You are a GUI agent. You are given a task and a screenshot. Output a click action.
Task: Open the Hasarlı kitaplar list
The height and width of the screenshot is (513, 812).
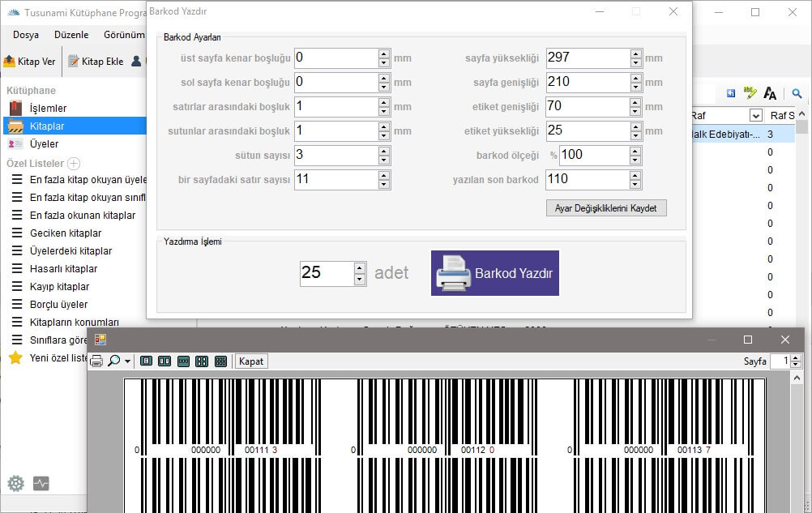coord(63,269)
